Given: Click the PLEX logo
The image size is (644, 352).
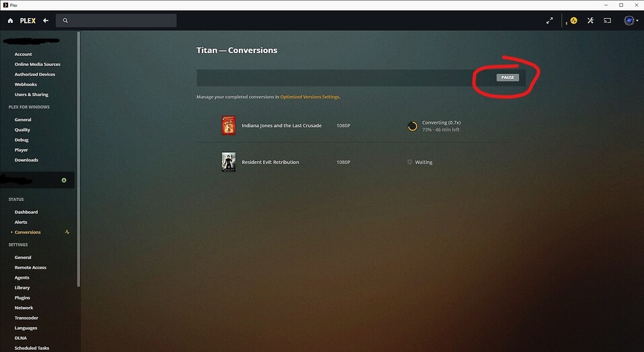Looking at the screenshot, I should [28, 21].
